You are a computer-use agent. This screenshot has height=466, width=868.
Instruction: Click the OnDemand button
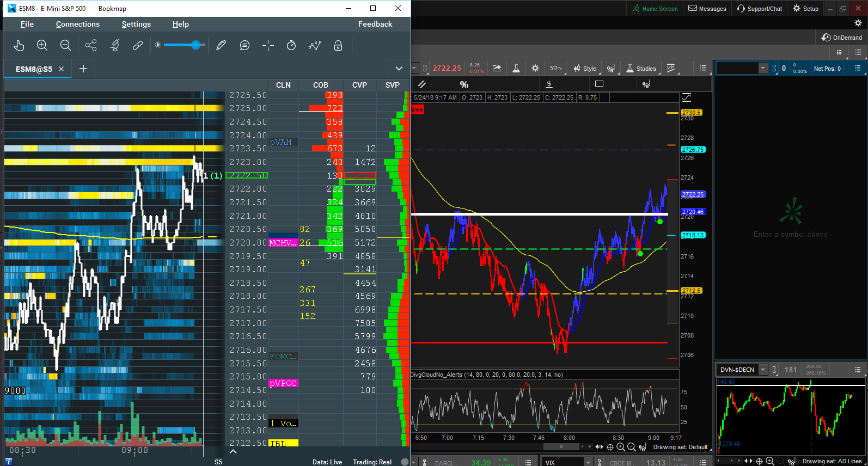tap(842, 38)
